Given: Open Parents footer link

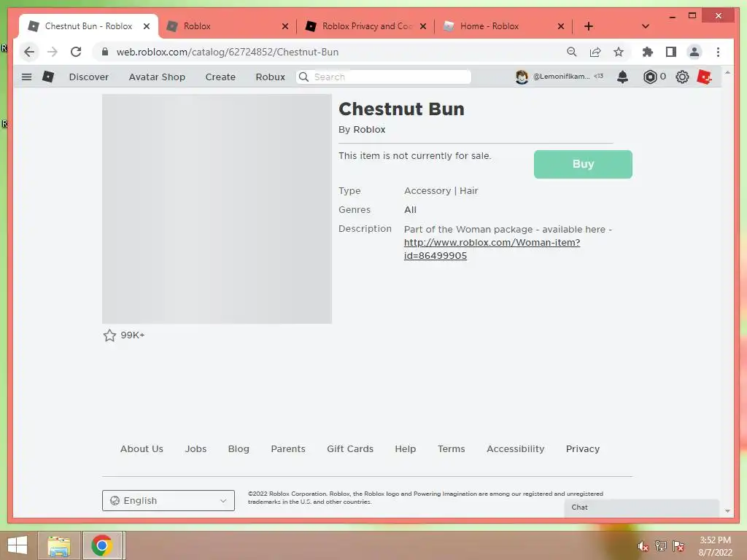Looking at the screenshot, I should pyautogui.click(x=288, y=448).
